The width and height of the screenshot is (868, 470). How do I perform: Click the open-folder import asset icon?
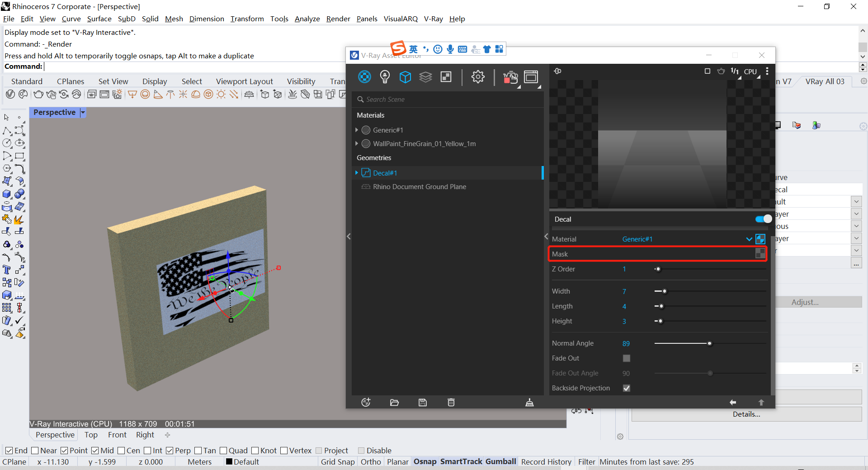point(394,403)
